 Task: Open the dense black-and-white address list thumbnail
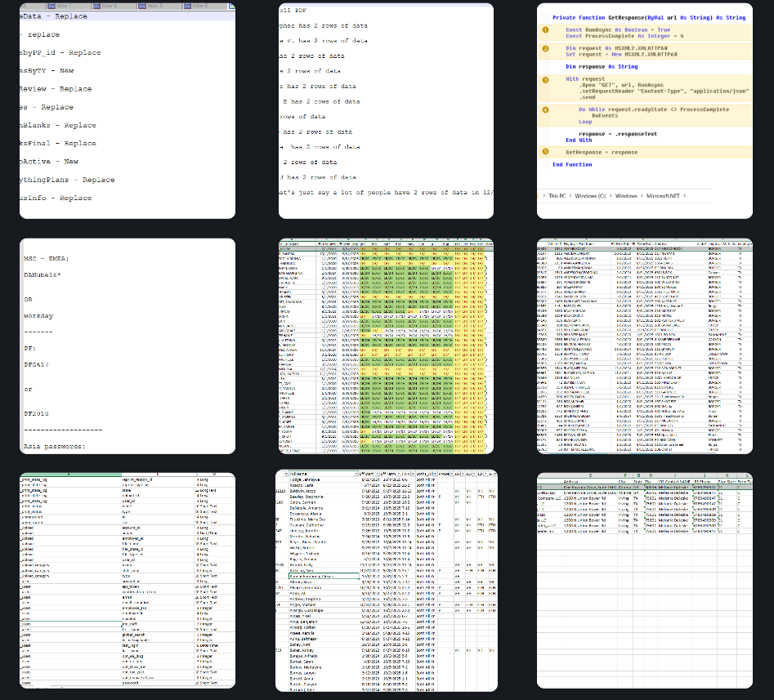[644, 346]
